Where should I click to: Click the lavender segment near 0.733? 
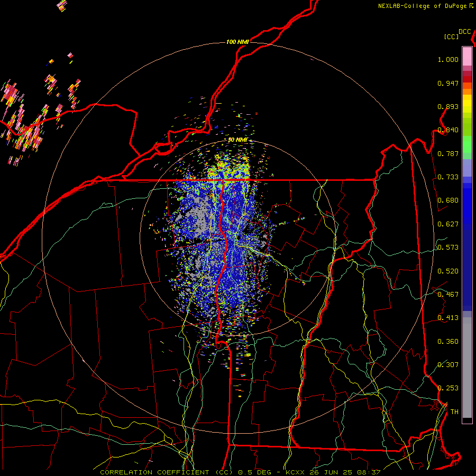[467, 168]
